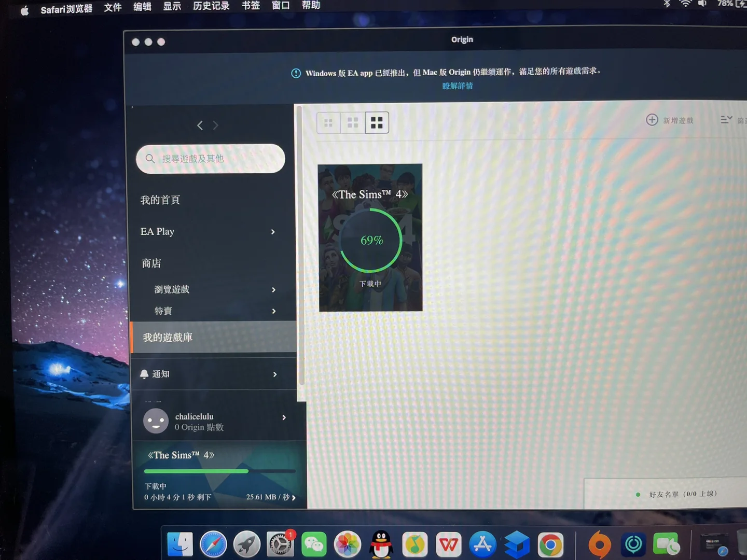Open the 书签 menu
This screenshot has height=560, width=747.
251,5
